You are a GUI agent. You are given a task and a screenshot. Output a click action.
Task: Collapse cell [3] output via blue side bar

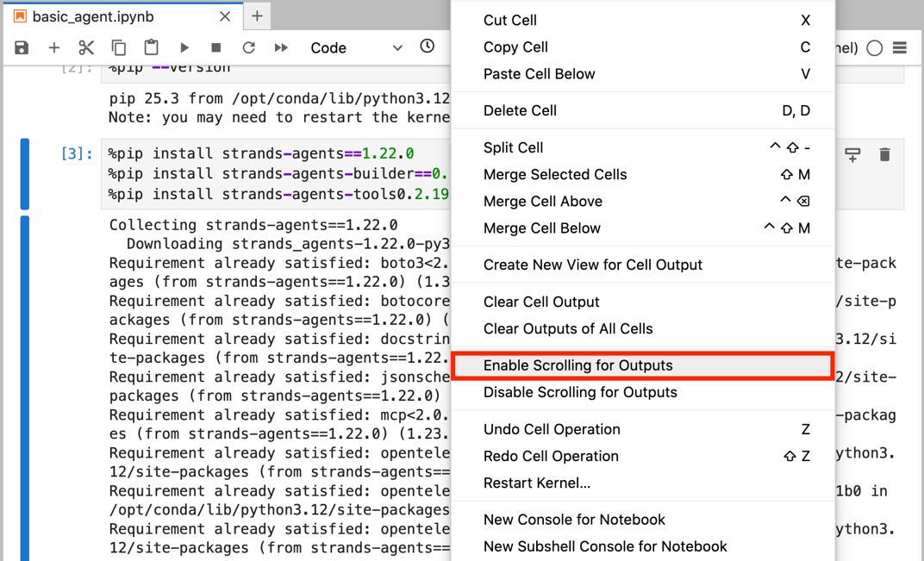pos(25,389)
